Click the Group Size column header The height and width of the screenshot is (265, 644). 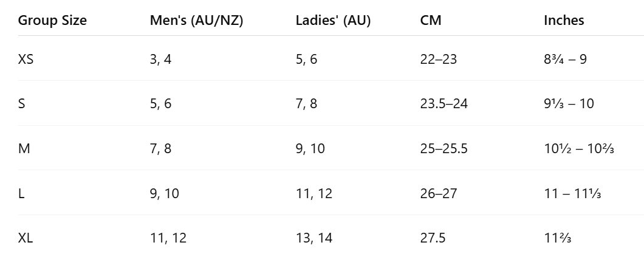point(52,20)
